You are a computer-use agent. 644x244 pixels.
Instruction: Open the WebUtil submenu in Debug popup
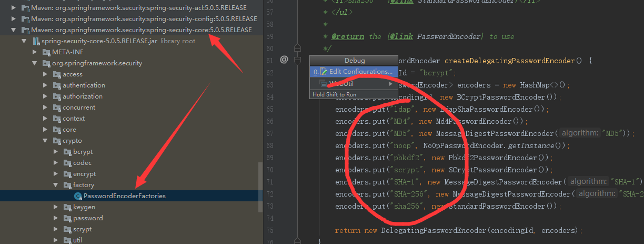354,84
